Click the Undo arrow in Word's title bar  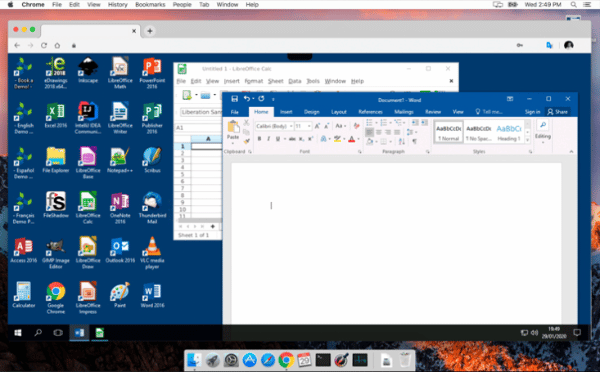pos(247,99)
